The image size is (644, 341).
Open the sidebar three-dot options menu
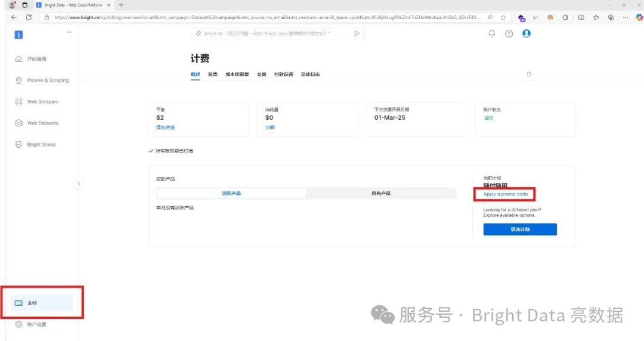(x=69, y=32)
